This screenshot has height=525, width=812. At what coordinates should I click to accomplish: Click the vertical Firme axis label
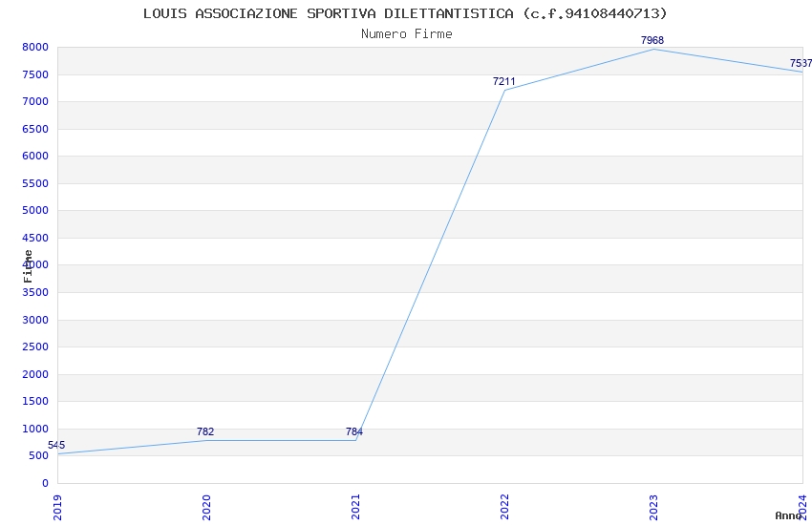[x=28, y=266]
